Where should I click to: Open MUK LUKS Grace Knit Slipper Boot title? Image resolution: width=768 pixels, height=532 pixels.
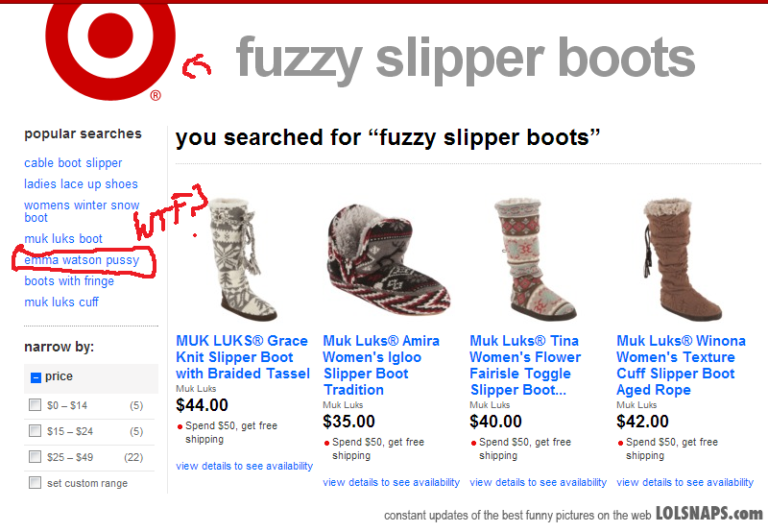(243, 357)
